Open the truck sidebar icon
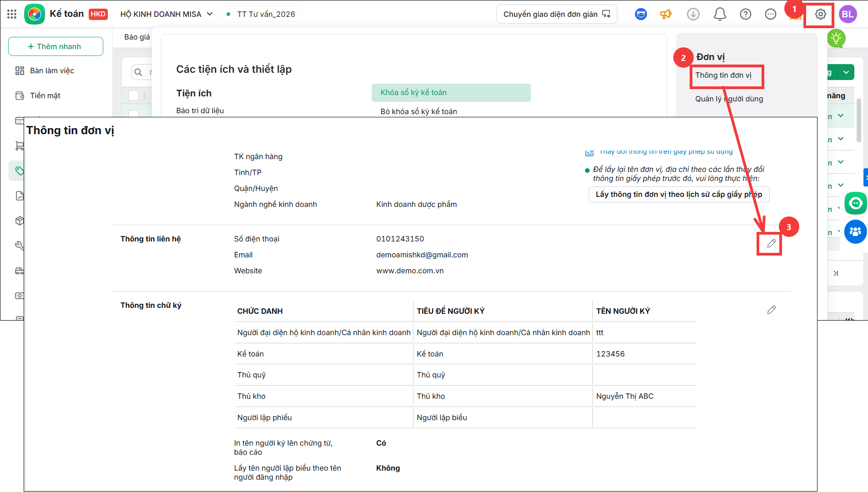This screenshot has width=868, height=492. 19,271
